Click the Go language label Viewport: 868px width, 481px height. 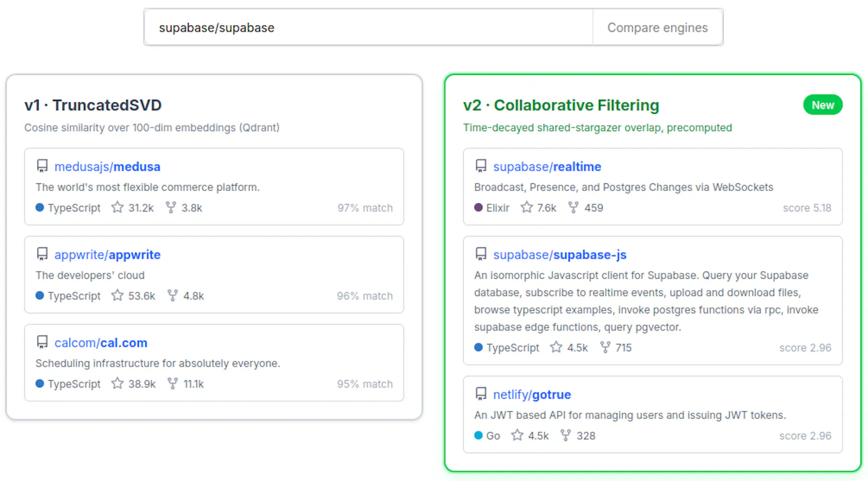click(x=493, y=435)
